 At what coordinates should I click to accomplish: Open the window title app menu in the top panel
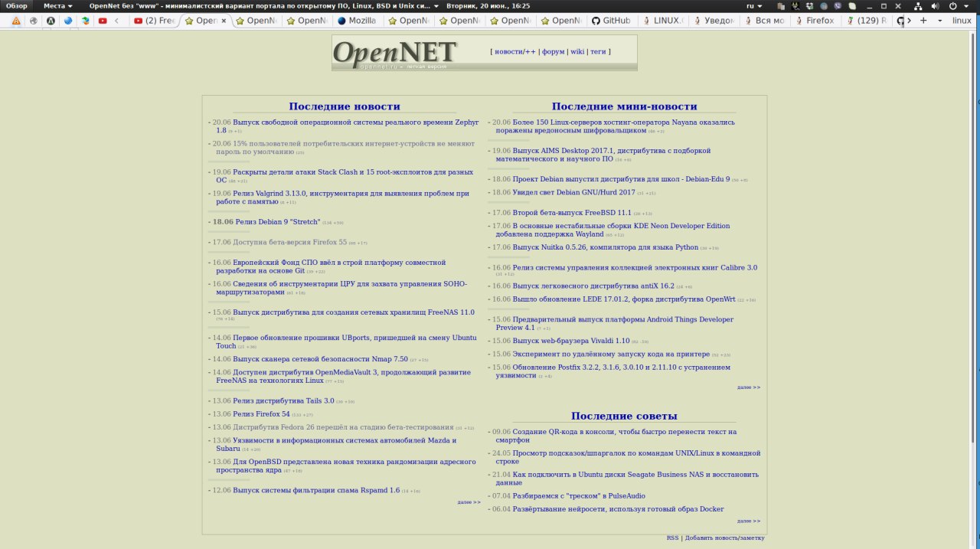[265, 5]
